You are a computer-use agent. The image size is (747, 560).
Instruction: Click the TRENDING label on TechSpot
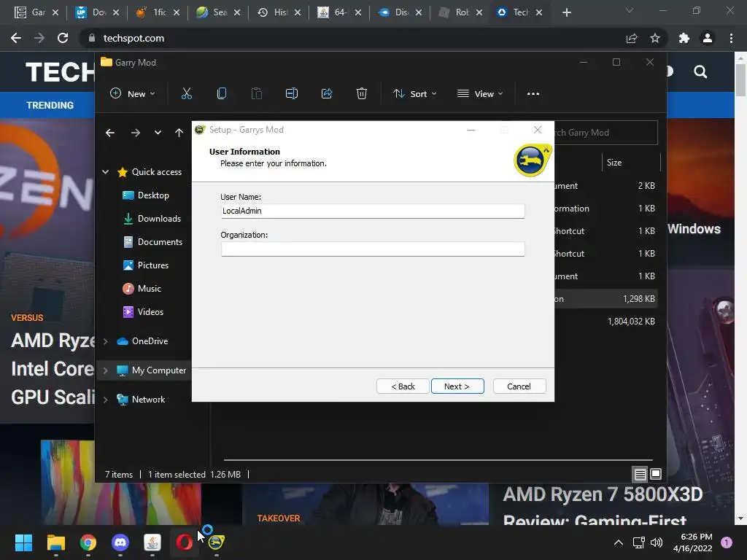(50, 105)
